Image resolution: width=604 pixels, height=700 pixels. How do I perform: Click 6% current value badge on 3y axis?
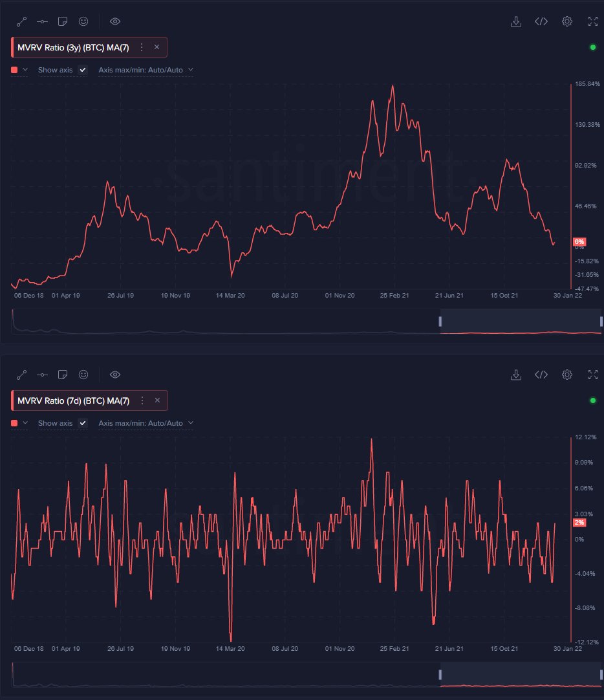tap(579, 241)
